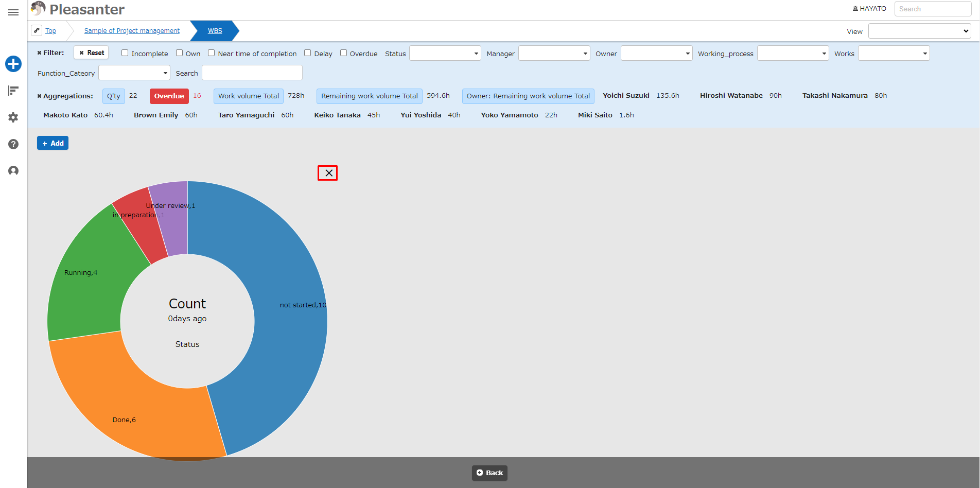980x488 pixels.
Task: Click the Q'ty aggregation label
Action: 114,96
